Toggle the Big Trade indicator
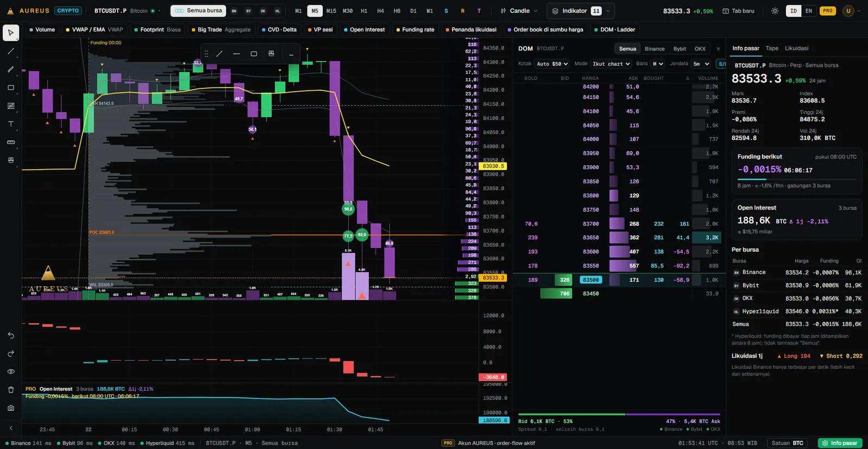The height and width of the screenshot is (449, 868). [x=221, y=30]
